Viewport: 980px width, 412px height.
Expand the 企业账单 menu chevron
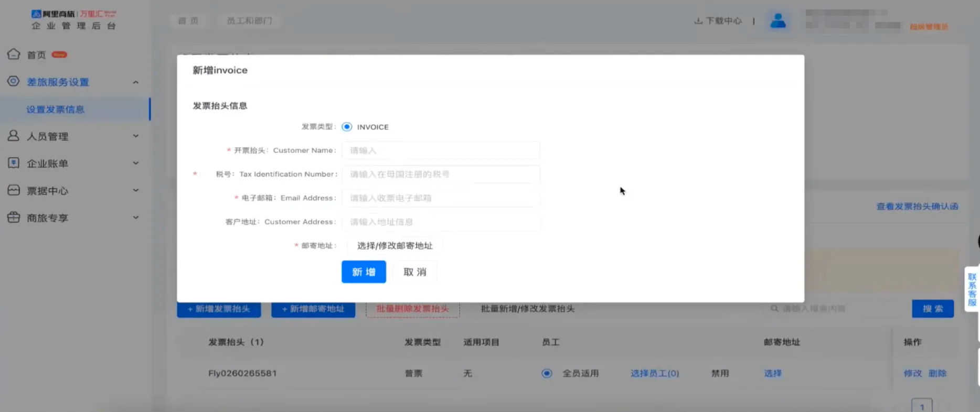pos(136,164)
